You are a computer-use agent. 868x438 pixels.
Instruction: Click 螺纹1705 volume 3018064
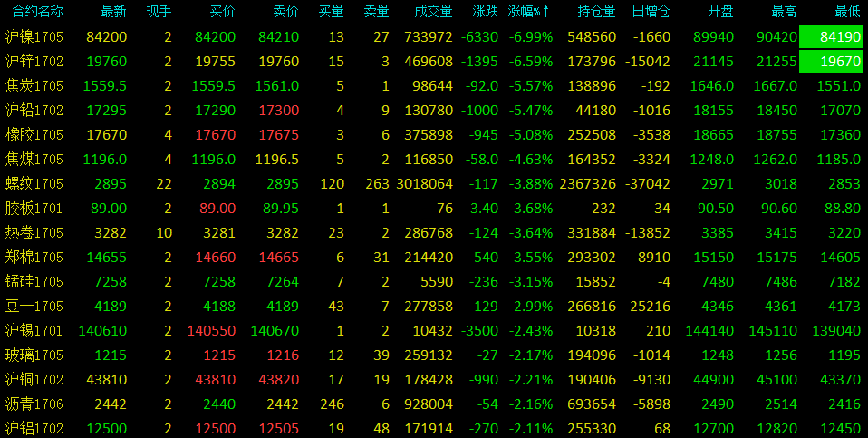tap(425, 184)
